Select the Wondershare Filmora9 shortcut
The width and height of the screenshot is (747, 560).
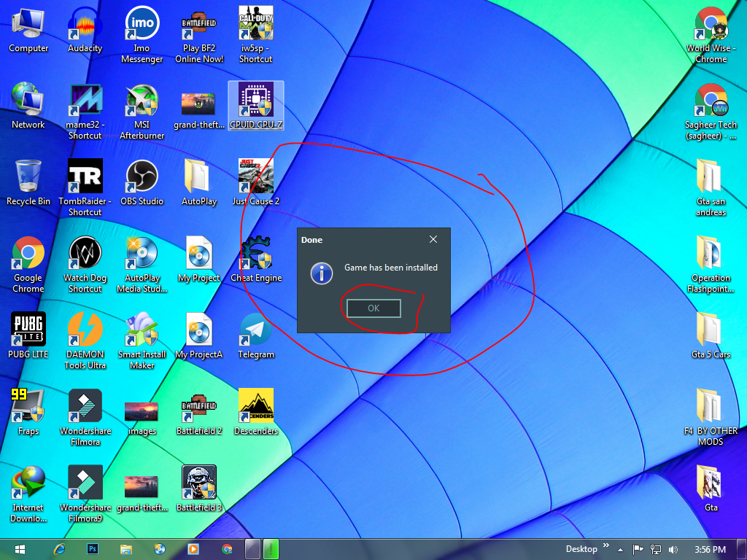coord(85,494)
